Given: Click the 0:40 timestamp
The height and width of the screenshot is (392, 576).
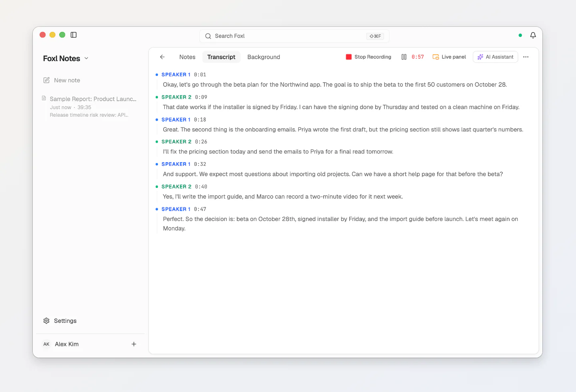Looking at the screenshot, I should click(201, 187).
